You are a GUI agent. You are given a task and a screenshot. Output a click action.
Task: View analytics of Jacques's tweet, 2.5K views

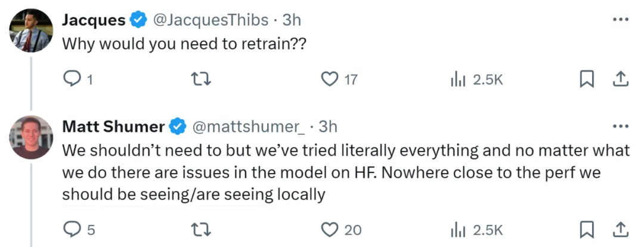click(456, 79)
